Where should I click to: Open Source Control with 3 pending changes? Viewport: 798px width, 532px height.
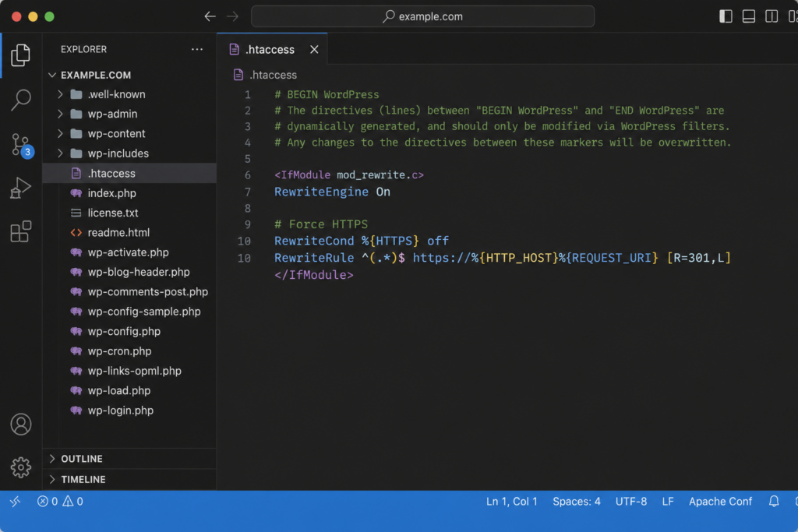click(22, 146)
